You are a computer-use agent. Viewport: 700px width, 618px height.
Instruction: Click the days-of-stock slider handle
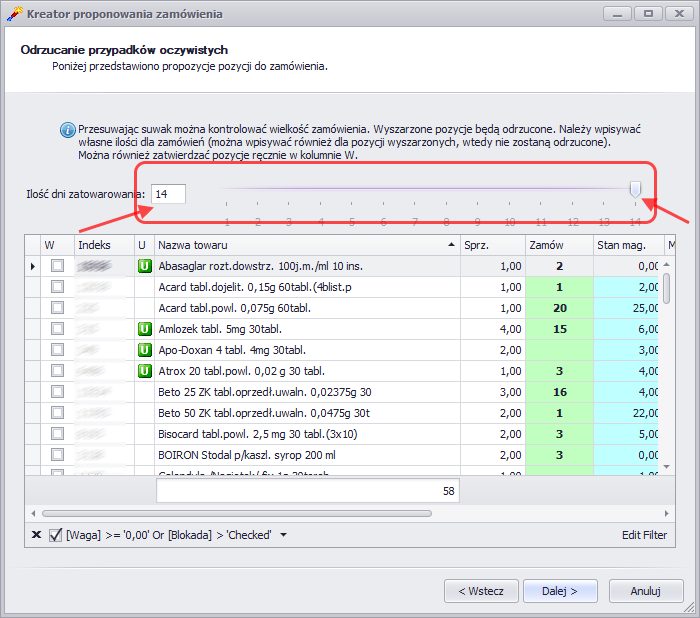pyautogui.click(x=635, y=189)
